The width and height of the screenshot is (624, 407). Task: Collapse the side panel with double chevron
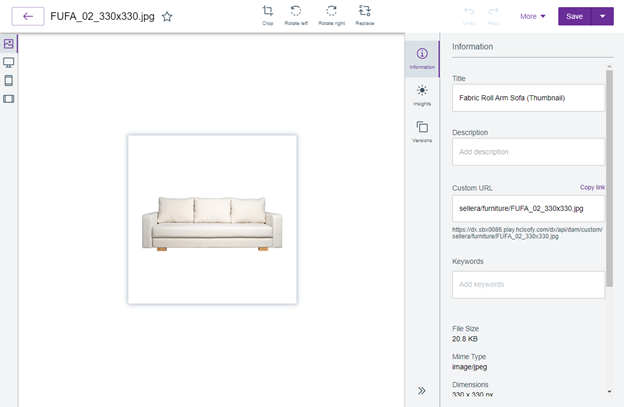coord(422,390)
